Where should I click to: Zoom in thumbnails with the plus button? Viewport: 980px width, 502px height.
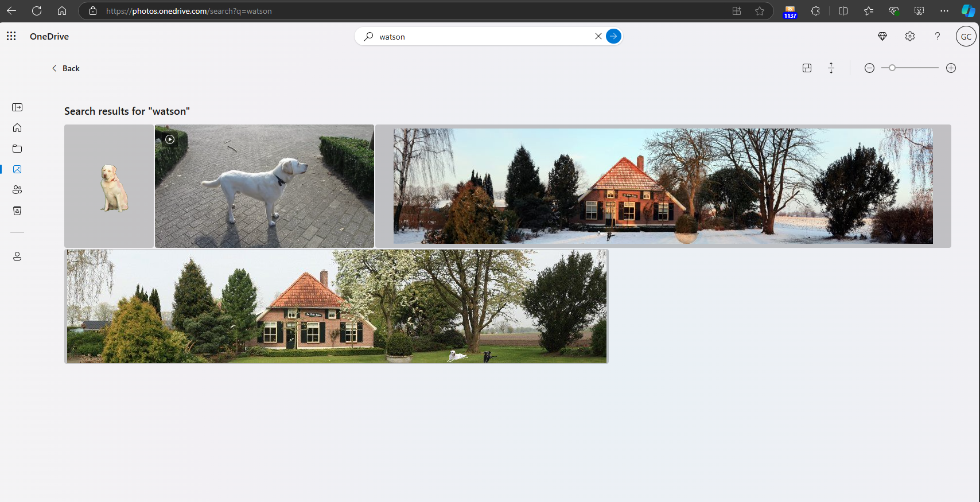951,68
